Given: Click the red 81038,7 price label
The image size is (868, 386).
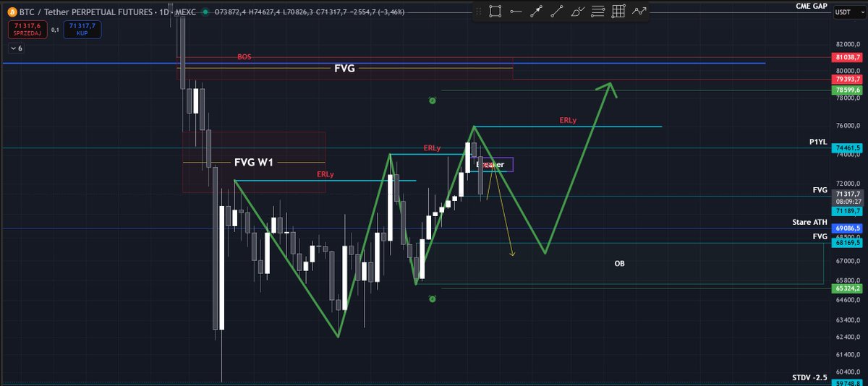Looking at the screenshot, I should pos(846,56).
